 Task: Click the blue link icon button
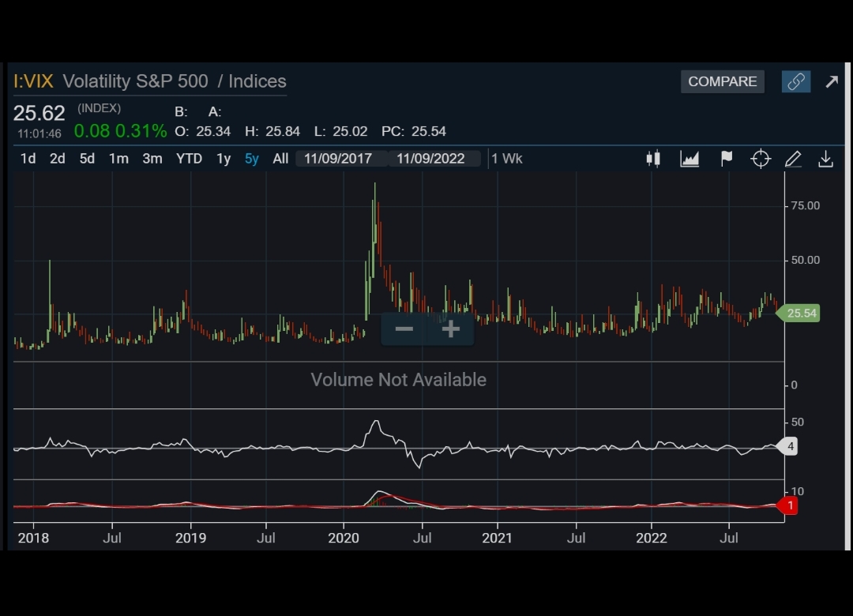pyautogui.click(x=796, y=81)
